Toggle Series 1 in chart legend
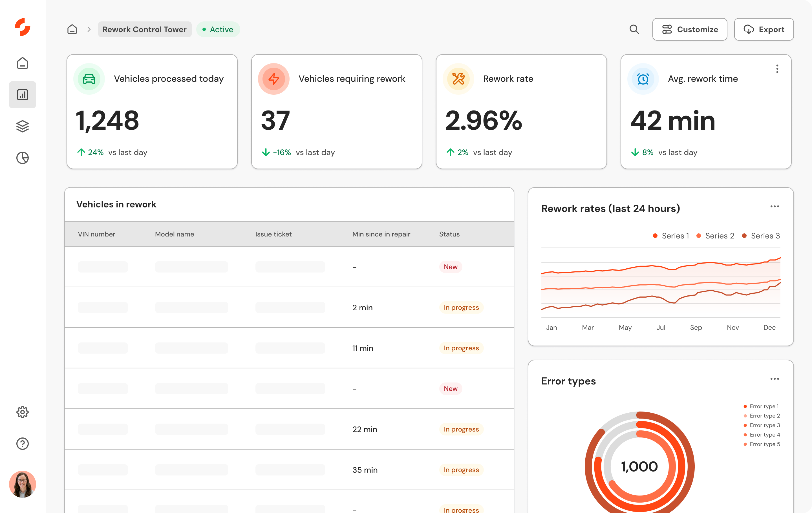 pos(671,236)
